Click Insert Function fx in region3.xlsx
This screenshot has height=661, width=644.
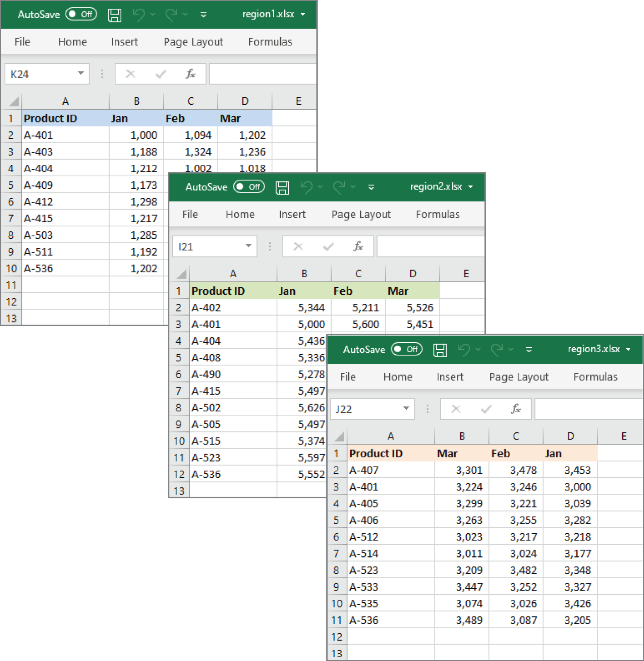click(516, 409)
